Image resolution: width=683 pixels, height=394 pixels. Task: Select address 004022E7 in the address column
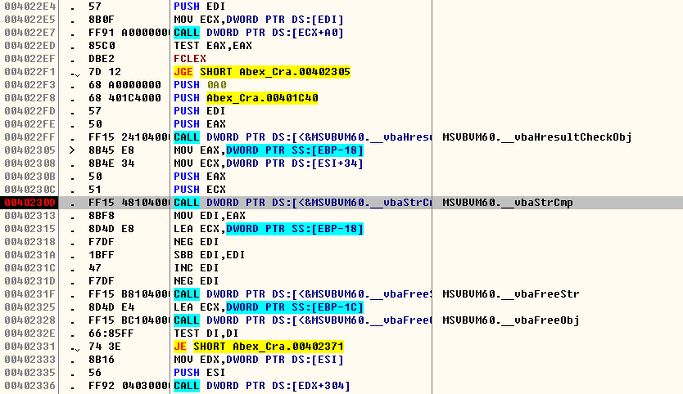pos(30,33)
